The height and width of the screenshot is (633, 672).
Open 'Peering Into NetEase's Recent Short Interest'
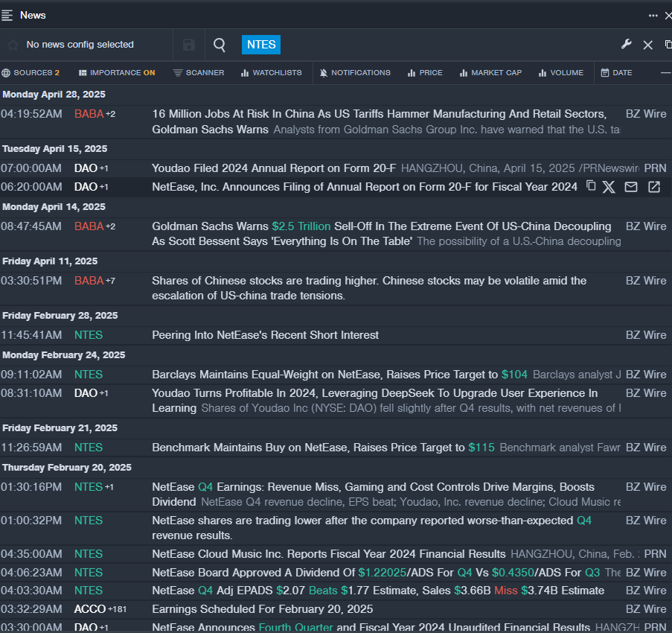[265, 335]
